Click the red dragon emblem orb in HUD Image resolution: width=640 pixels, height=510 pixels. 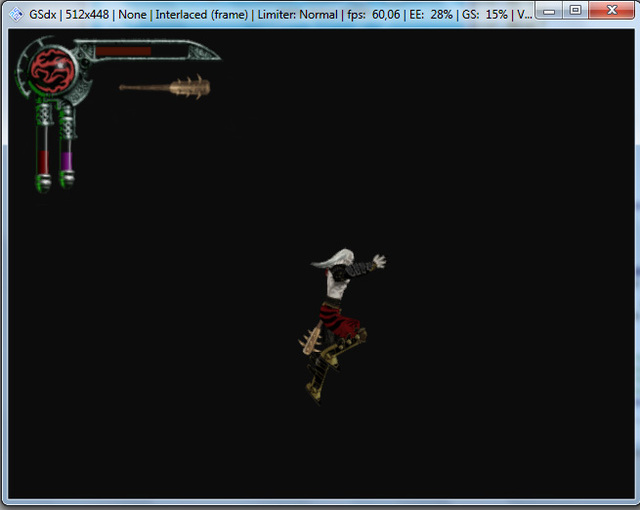(52, 70)
